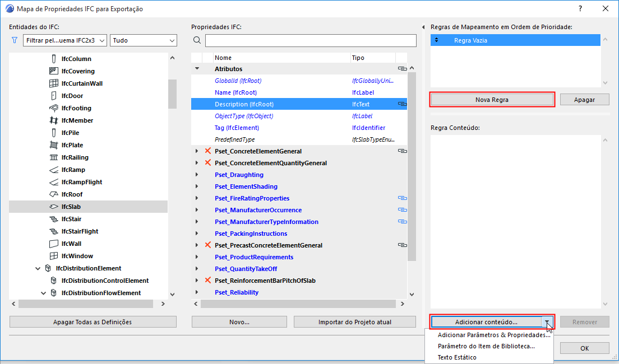Click the link icon on Description row
619x364 pixels.
[x=402, y=104]
